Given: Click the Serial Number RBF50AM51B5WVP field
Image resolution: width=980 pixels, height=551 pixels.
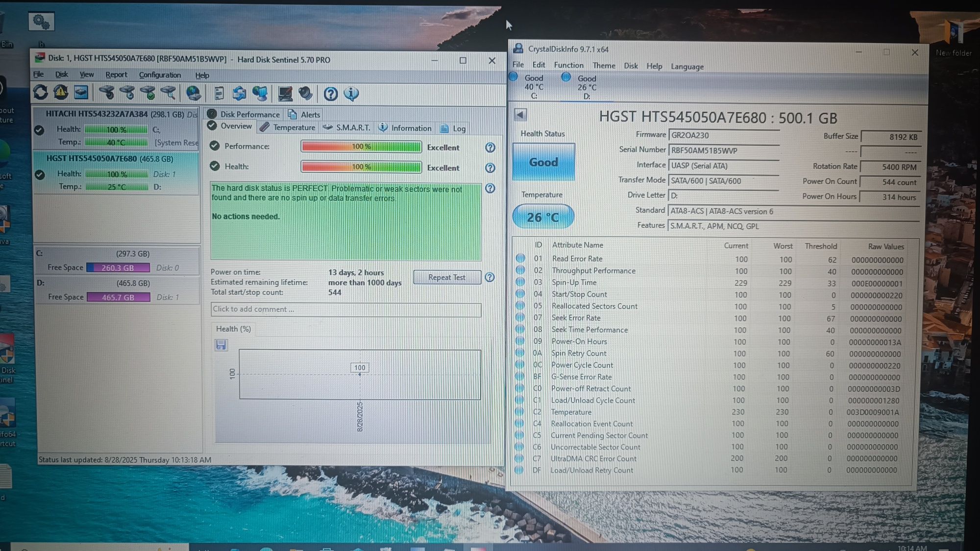Looking at the screenshot, I should [724, 150].
